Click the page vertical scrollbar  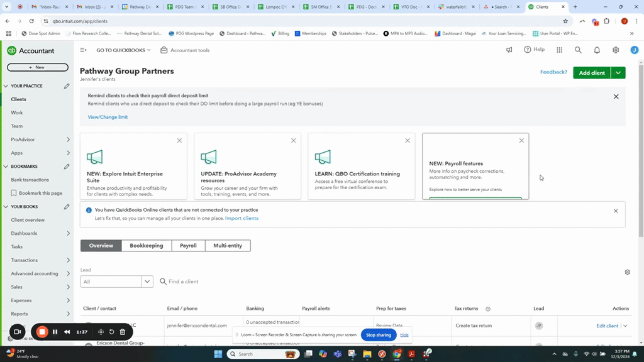click(x=641, y=150)
